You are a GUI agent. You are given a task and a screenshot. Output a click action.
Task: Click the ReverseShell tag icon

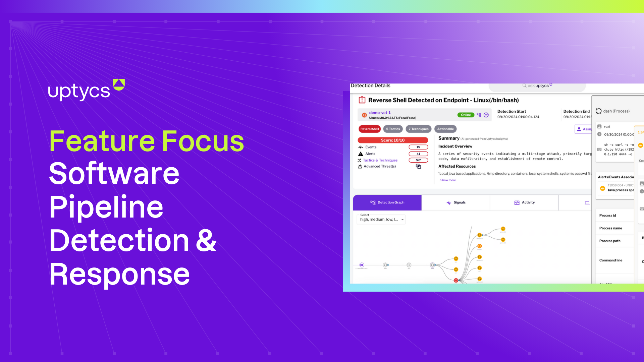(x=369, y=129)
